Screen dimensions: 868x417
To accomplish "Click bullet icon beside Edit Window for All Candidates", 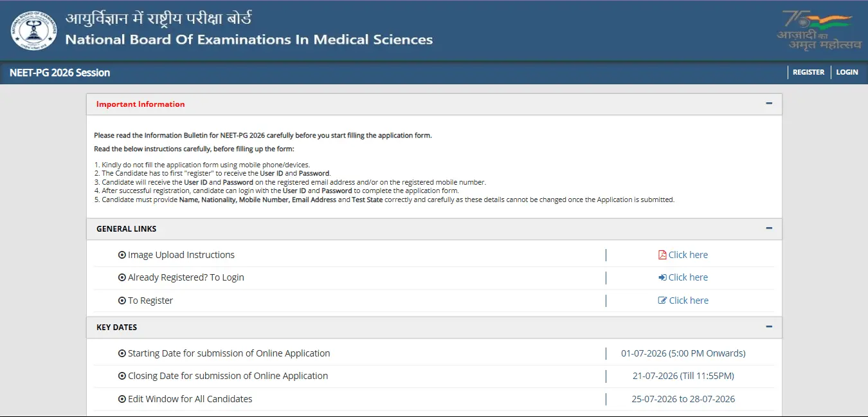I will (122, 399).
